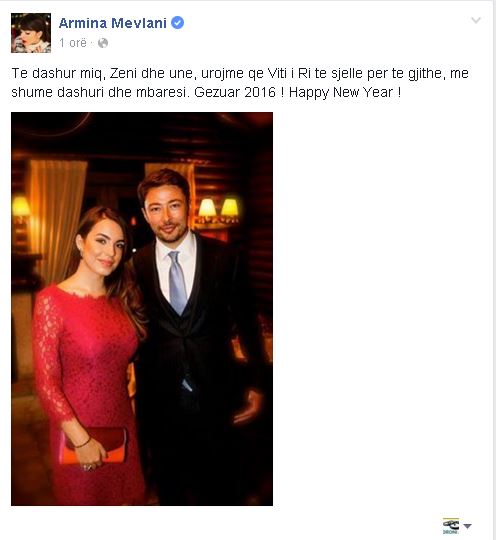
Task: Open Armina Mevlani's profile name link
Action: 113,23
